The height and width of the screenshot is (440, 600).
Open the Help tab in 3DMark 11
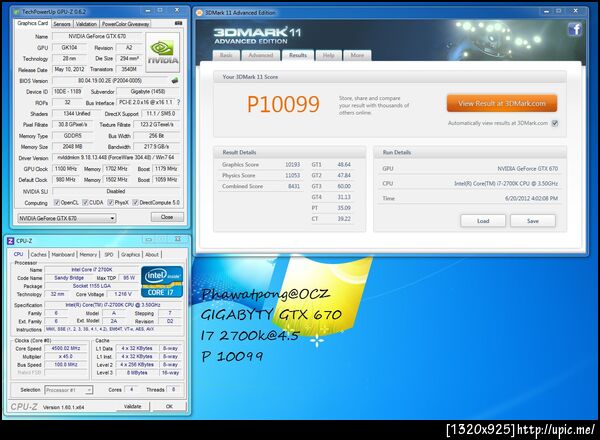[328, 55]
